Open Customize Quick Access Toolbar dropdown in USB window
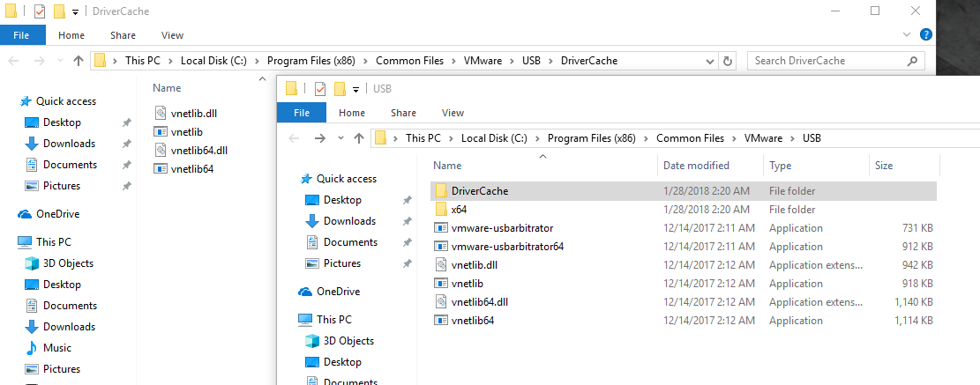This screenshot has width=980, height=385. (x=356, y=89)
